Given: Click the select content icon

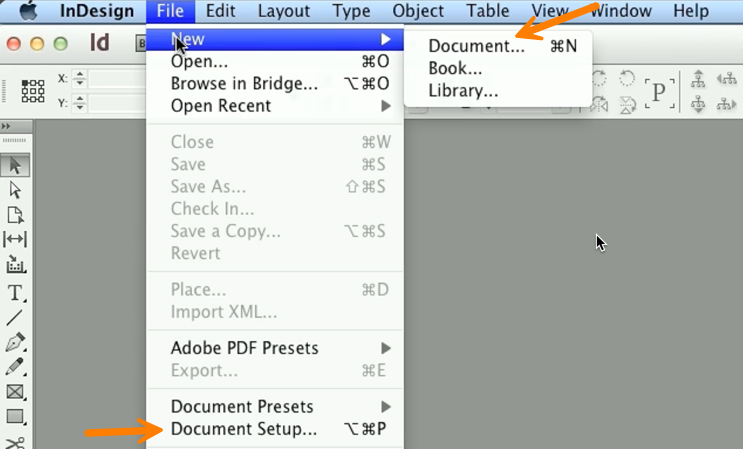Looking at the screenshot, I should [x=698, y=104].
